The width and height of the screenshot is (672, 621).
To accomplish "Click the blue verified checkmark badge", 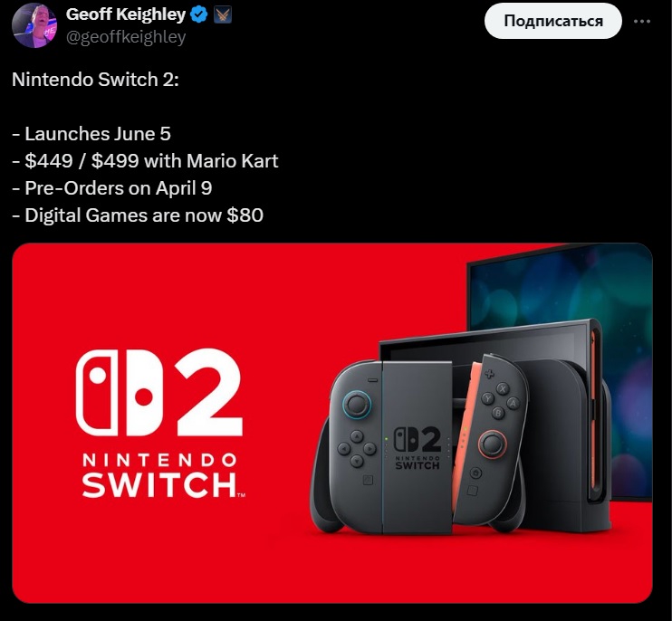I will click(198, 15).
